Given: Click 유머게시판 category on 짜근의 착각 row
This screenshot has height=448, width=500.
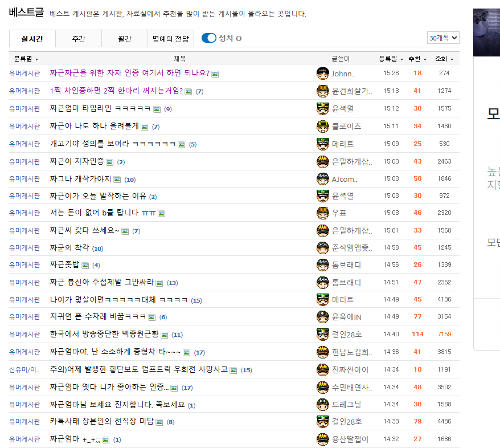Looking at the screenshot, I should tap(24, 247).
